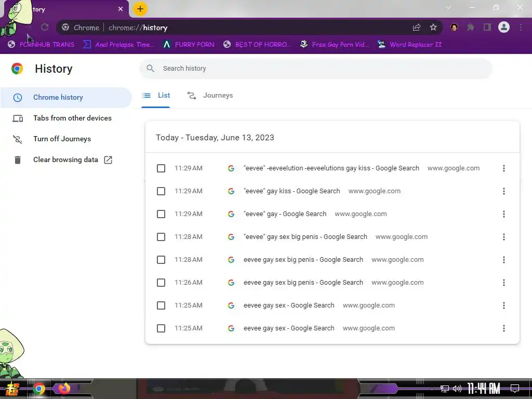
Task: Click the Google favicon for "eevee" gay kiss entry
Action: coord(231,191)
